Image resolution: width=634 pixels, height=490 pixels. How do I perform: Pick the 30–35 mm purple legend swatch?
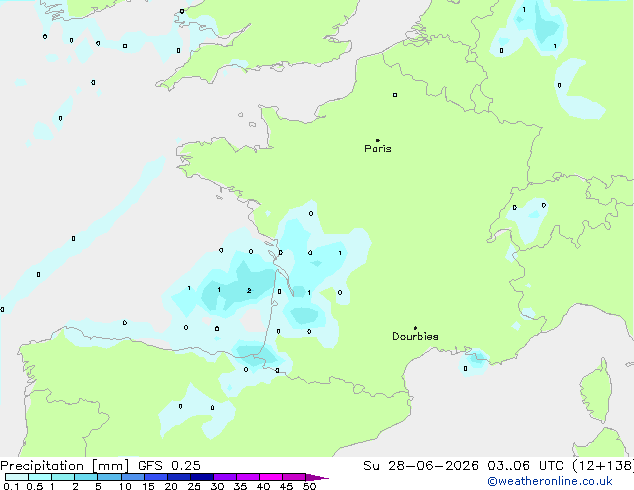(x=224, y=477)
